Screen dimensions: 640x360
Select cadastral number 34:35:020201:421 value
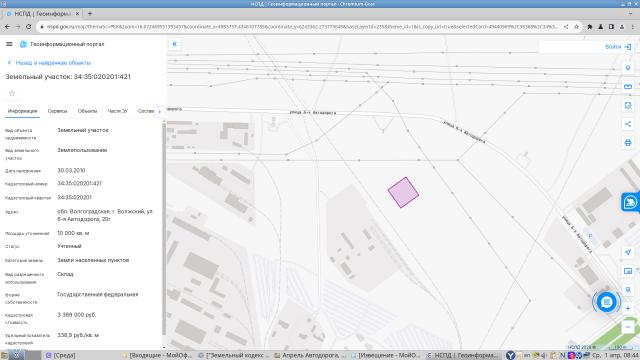coord(80,184)
